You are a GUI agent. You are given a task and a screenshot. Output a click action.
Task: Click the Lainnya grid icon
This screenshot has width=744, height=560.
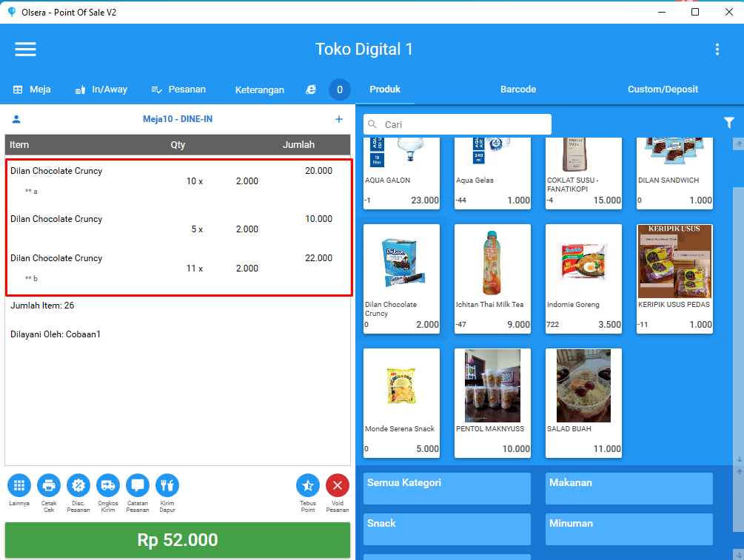(x=19, y=485)
